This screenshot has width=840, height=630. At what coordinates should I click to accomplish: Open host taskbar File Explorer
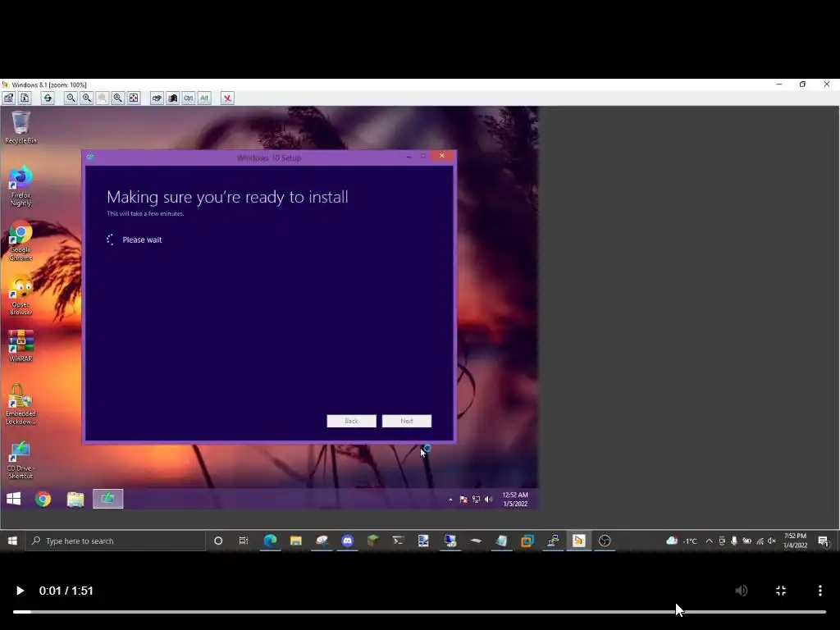coord(295,541)
